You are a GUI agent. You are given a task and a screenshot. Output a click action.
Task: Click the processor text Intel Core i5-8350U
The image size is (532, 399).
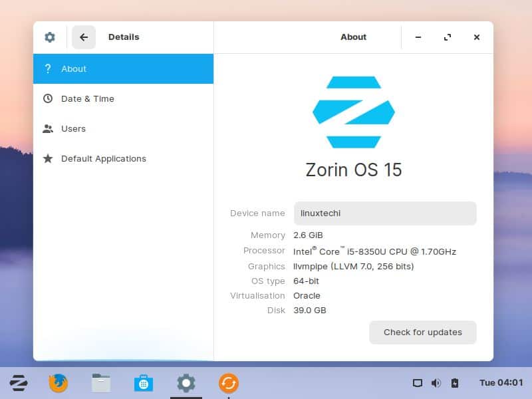(374, 251)
